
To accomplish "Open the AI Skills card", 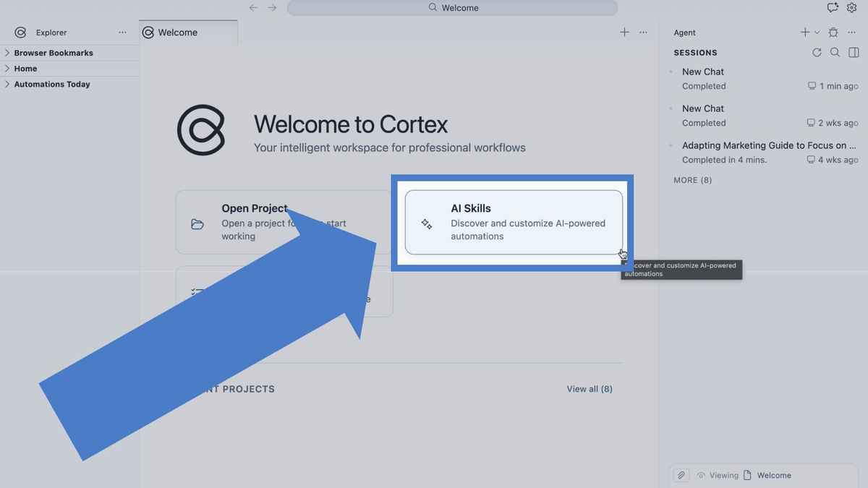I will (514, 222).
